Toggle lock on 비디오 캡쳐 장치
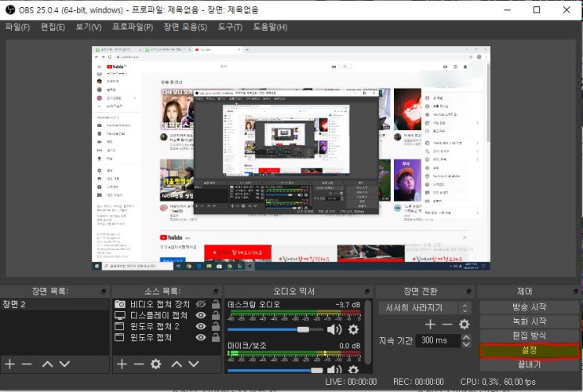The width and height of the screenshot is (583, 392). coord(216,304)
